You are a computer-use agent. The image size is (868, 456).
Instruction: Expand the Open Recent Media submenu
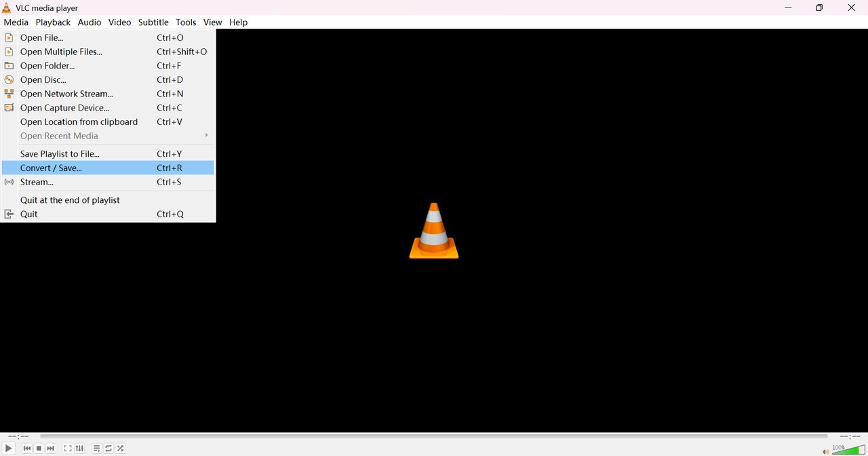(x=59, y=136)
